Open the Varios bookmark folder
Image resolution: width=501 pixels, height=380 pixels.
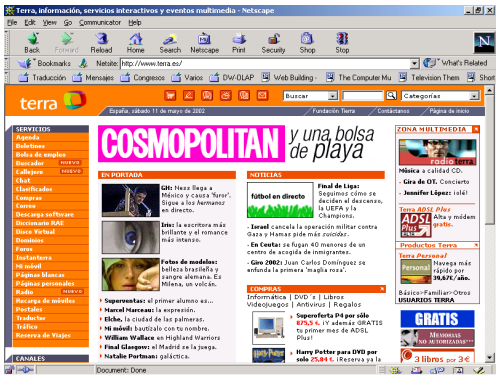point(187,77)
